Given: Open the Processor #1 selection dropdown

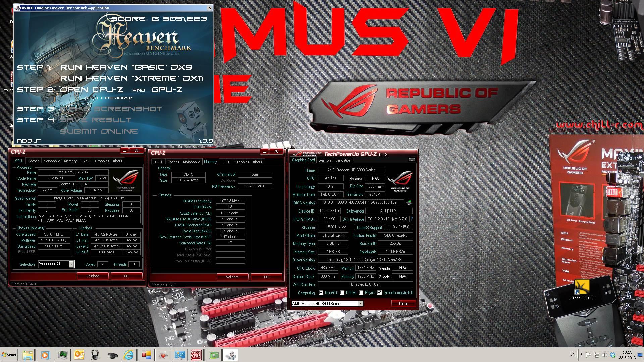Looking at the screenshot, I should point(56,264).
